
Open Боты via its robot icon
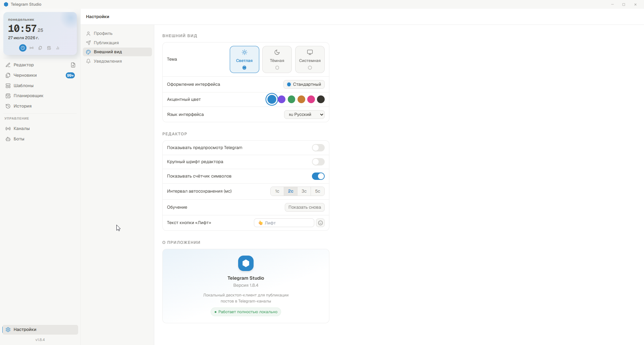[8, 139]
